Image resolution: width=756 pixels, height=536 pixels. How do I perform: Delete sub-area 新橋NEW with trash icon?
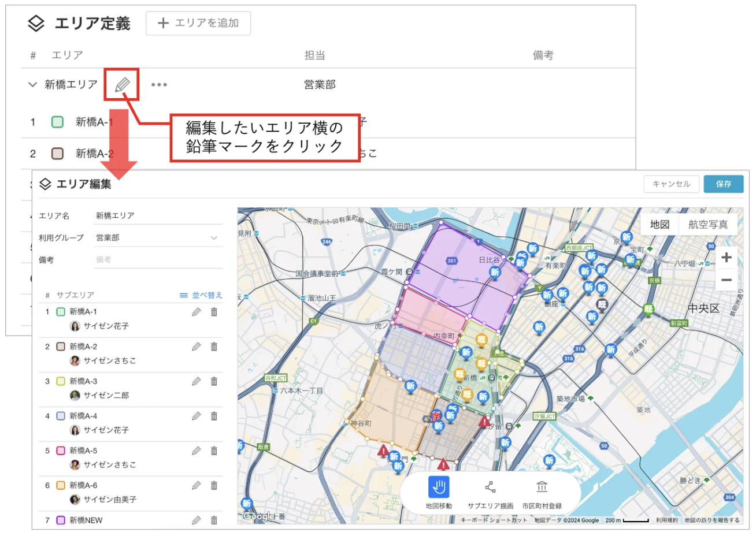pyautogui.click(x=214, y=520)
